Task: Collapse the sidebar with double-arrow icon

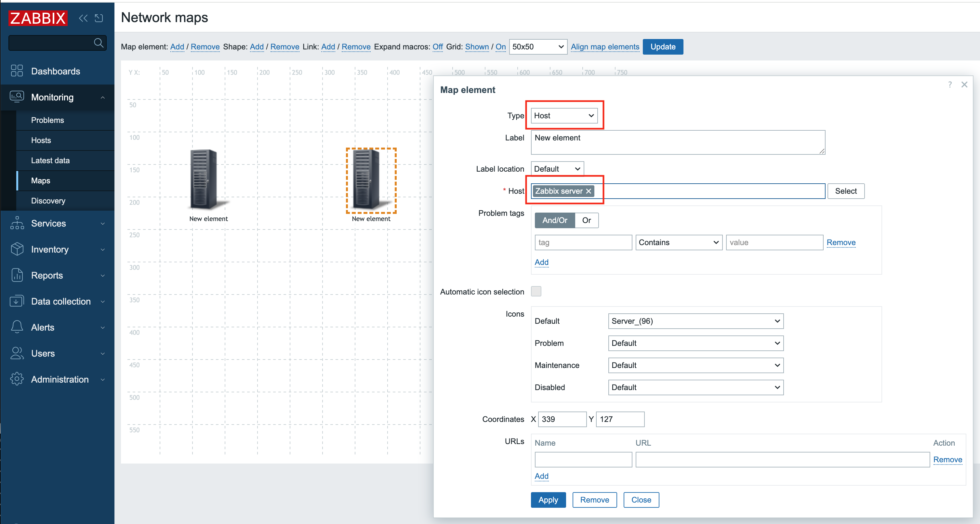Action: point(83,18)
